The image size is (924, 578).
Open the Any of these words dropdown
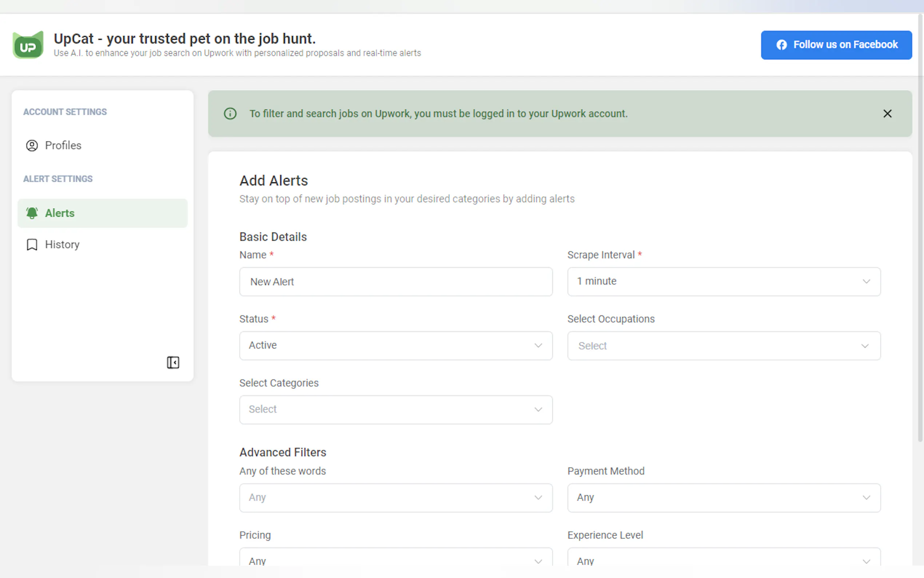click(x=396, y=498)
